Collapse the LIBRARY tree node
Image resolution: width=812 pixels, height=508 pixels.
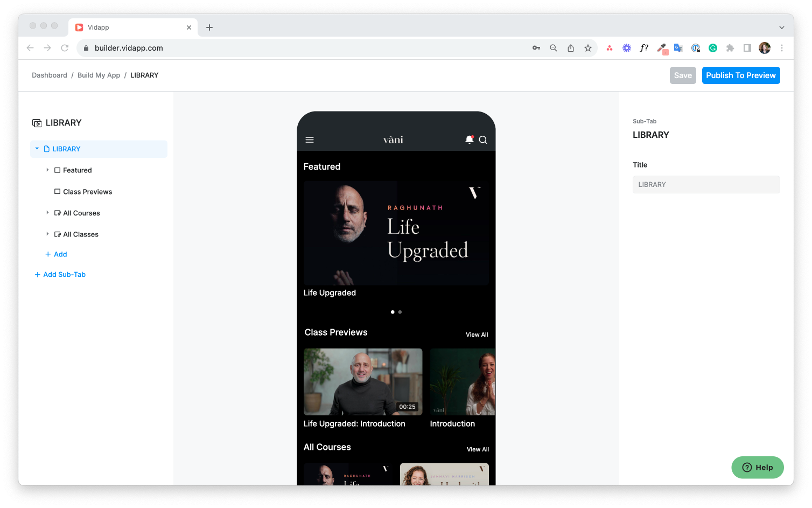(x=37, y=149)
